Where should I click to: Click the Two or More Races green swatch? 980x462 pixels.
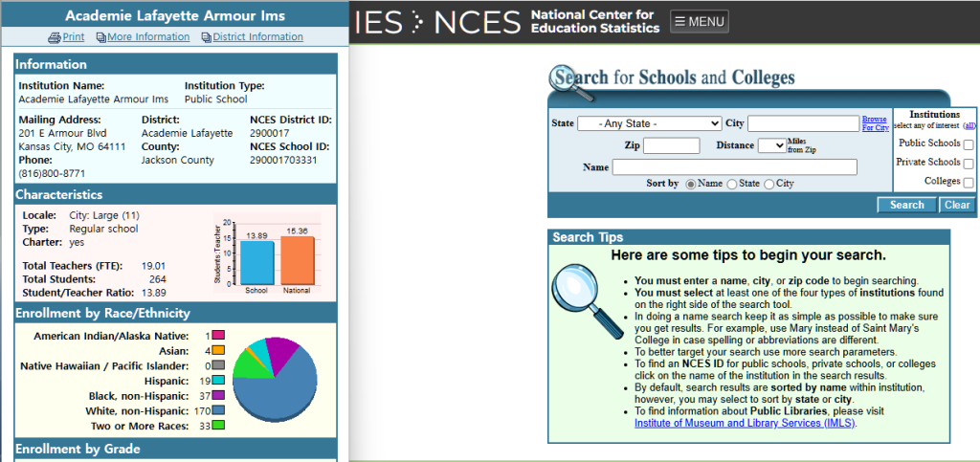(218, 425)
